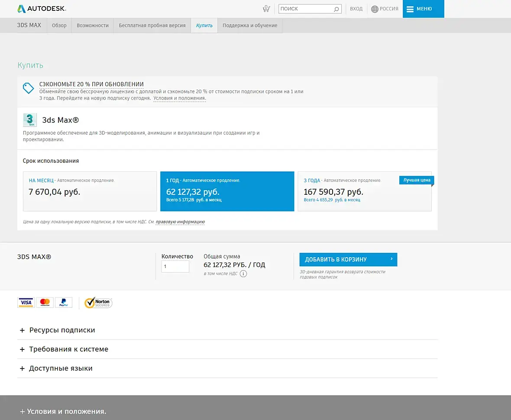The width and height of the screenshot is (511, 420).
Task: Click the info icon near НДС
Action: pyautogui.click(x=243, y=274)
